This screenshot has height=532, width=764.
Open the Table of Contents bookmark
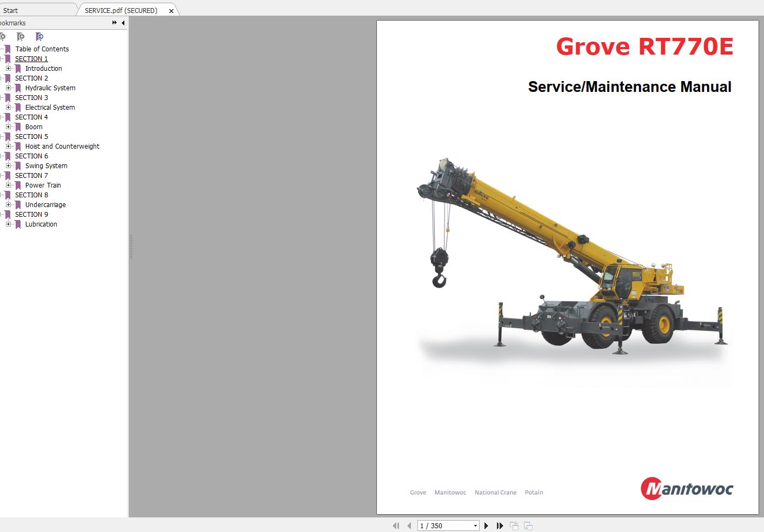[x=42, y=49]
